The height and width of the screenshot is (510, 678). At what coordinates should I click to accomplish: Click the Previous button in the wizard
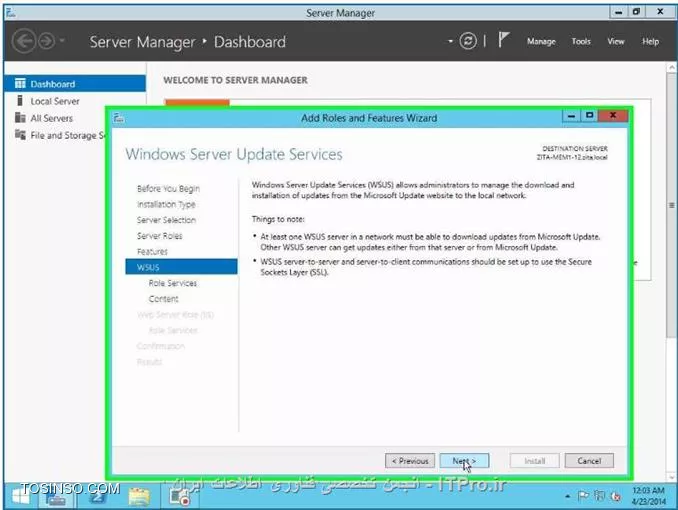coord(410,461)
